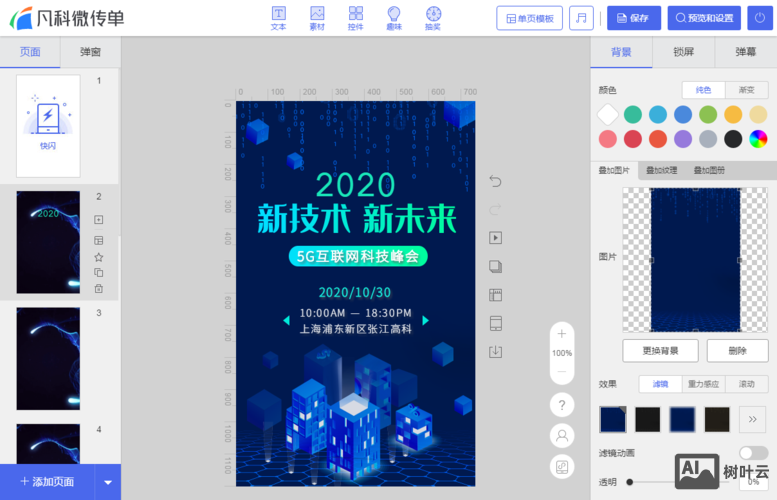Click the 更换背景 change background button
This screenshot has width=777, height=500.
point(660,351)
